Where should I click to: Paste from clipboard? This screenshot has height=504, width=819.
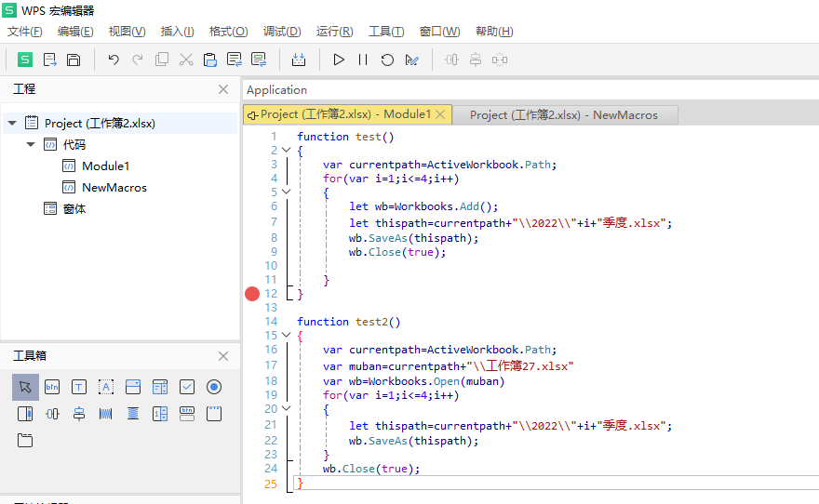(210, 60)
